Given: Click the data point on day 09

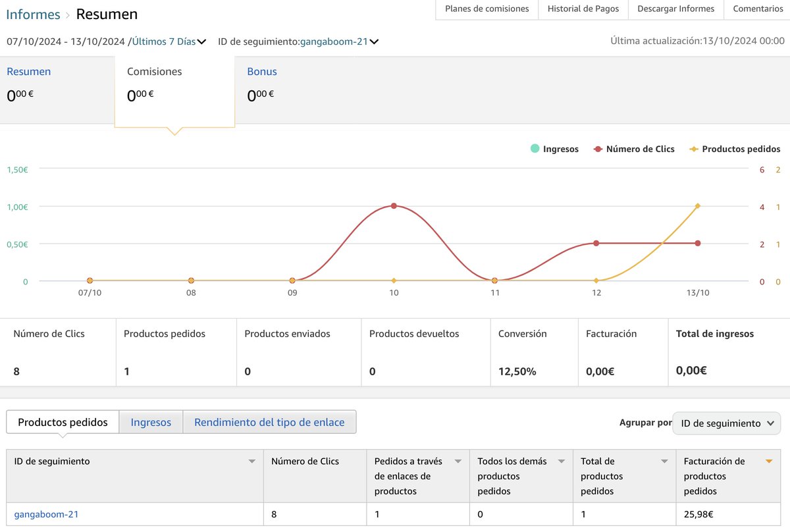Looking at the screenshot, I should tap(292, 280).
